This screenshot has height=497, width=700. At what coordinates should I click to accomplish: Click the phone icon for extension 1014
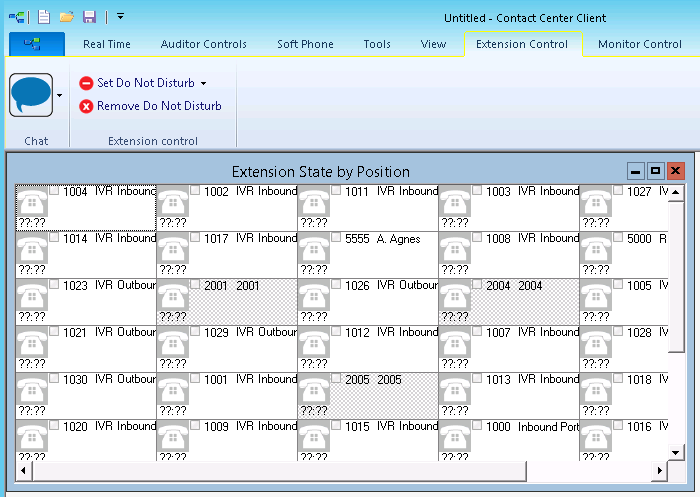tap(32, 249)
